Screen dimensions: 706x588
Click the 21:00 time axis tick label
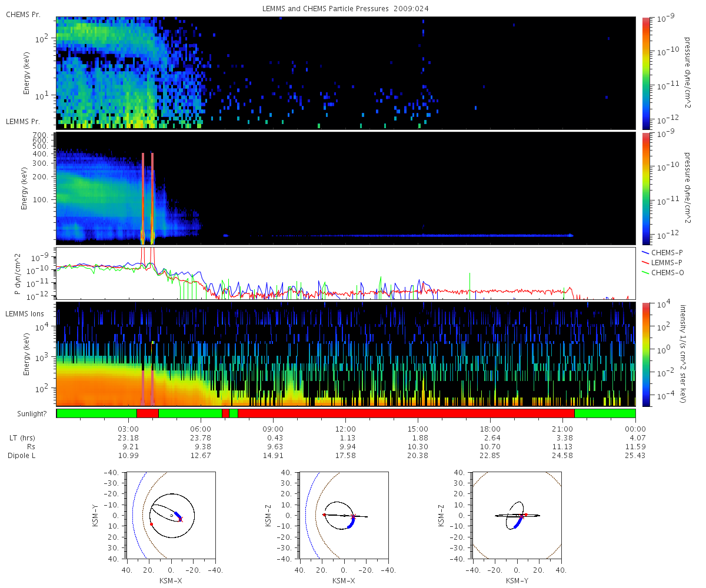(x=562, y=429)
